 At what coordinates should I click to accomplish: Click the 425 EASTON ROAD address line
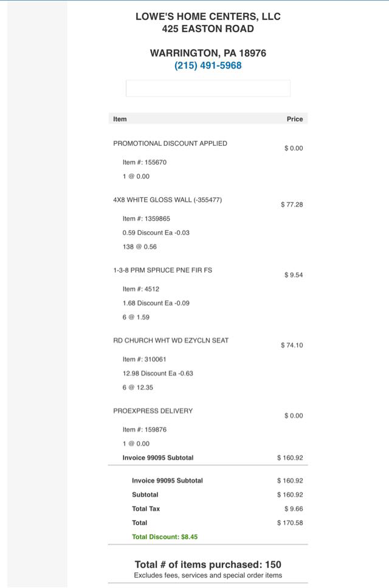pos(208,29)
